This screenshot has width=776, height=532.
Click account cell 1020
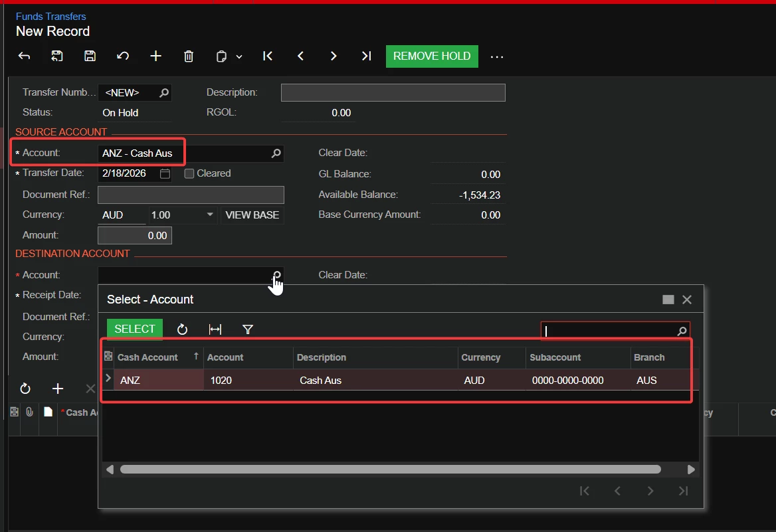point(248,380)
